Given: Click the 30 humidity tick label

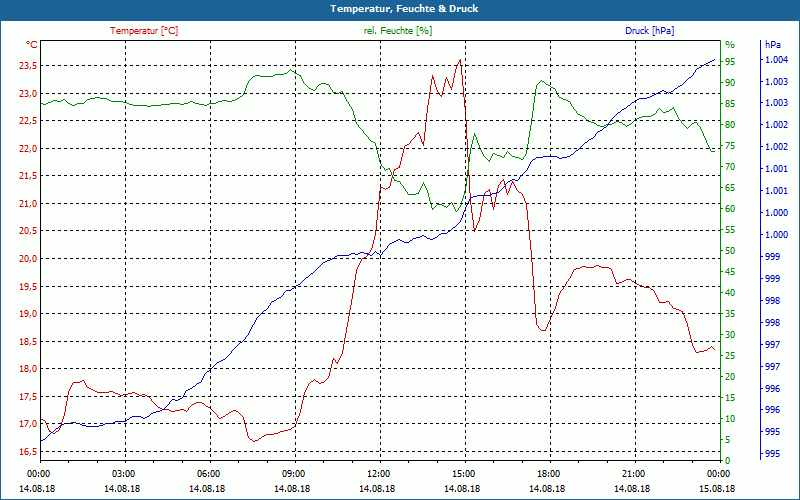Looking at the screenshot, I should pos(730,335).
